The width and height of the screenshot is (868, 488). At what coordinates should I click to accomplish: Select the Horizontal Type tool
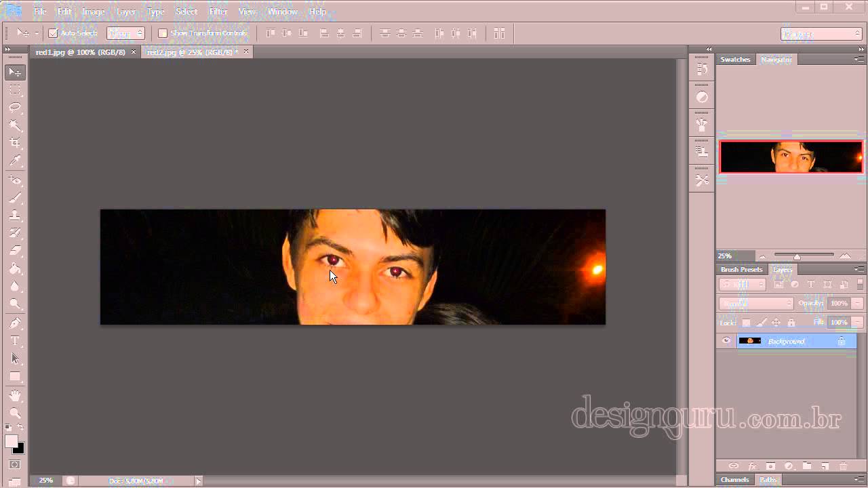coord(15,341)
